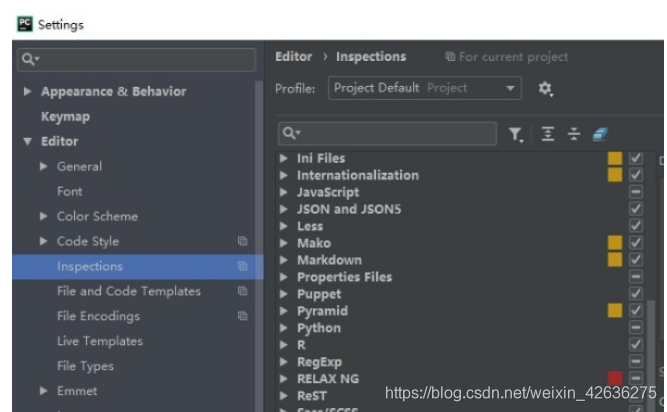
Task: Expand the JavaScript inspections group arrow
Action: [x=284, y=192]
